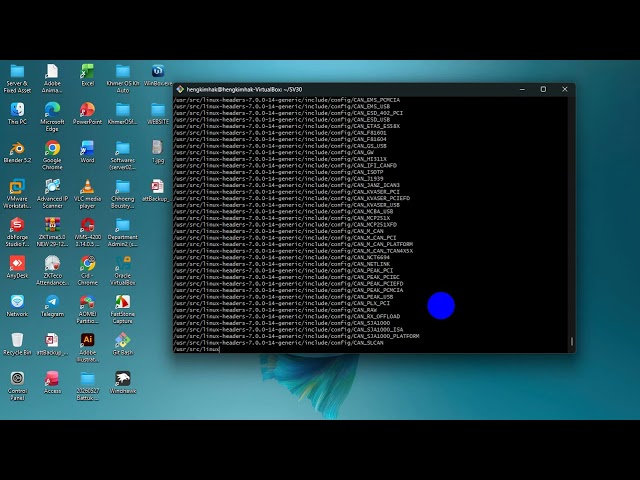Open the Softwares (server02) folder
The image size is (640, 480).
[x=122, y=156]
